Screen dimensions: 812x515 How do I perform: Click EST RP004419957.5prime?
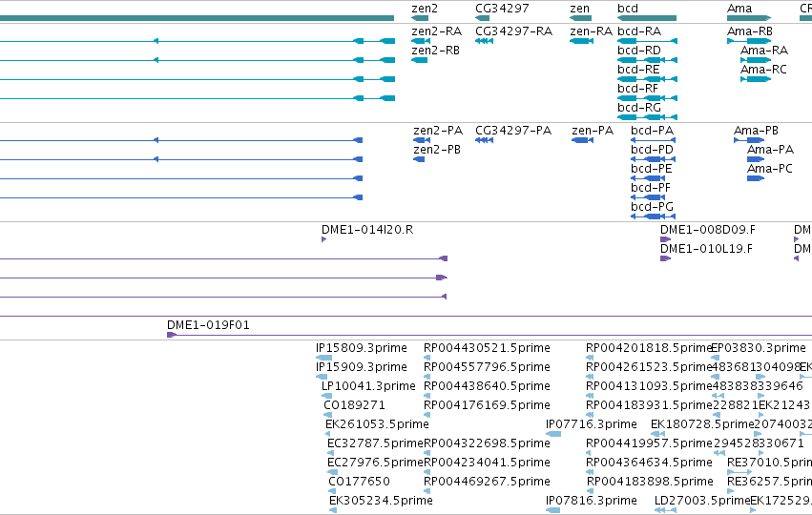[x=649, y=444]
